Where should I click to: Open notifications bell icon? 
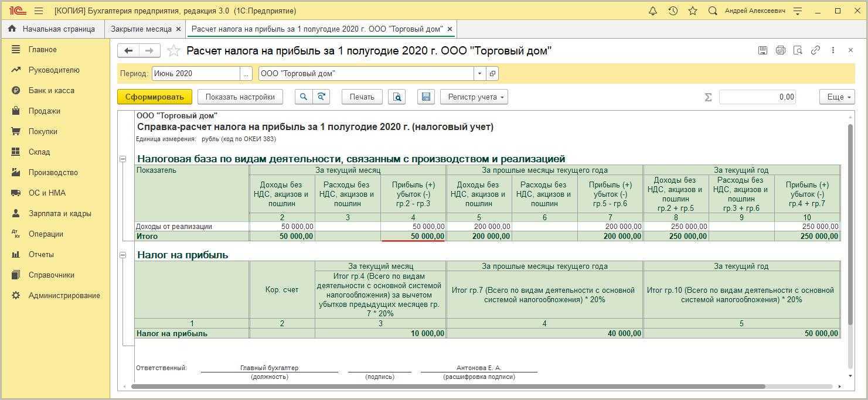pyautogui.click(x=653, y=11)
